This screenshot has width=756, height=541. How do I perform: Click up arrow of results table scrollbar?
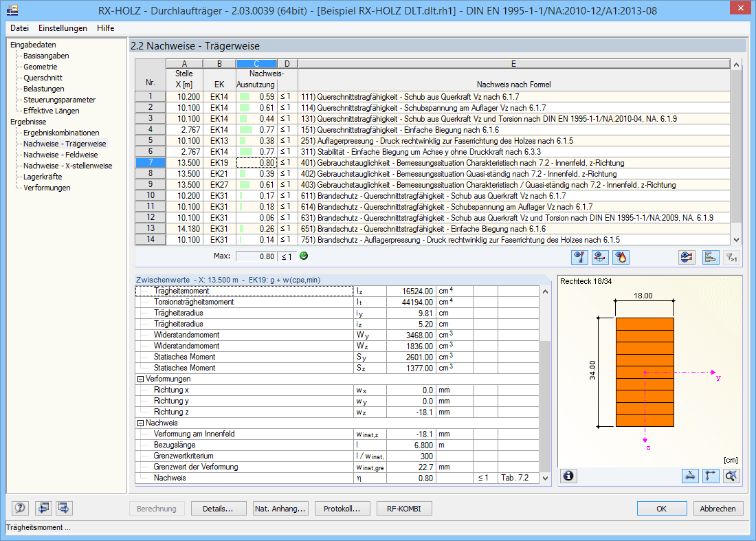[736, 65]
